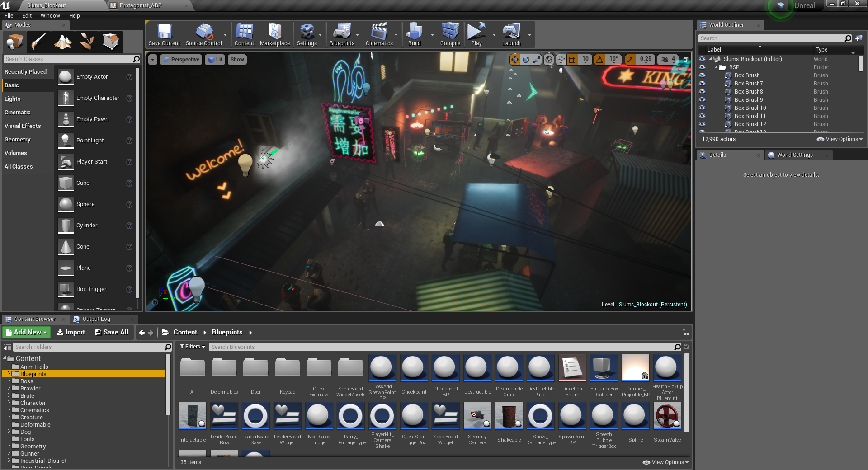Select the Foliage mode icon
This screenshot has height=470, width=868.
(87, 42)
